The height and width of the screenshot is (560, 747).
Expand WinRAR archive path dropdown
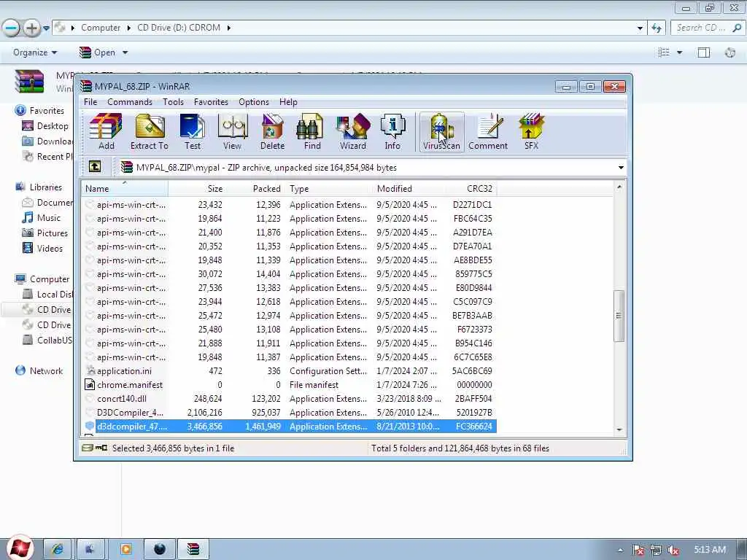tap(621, 168)
